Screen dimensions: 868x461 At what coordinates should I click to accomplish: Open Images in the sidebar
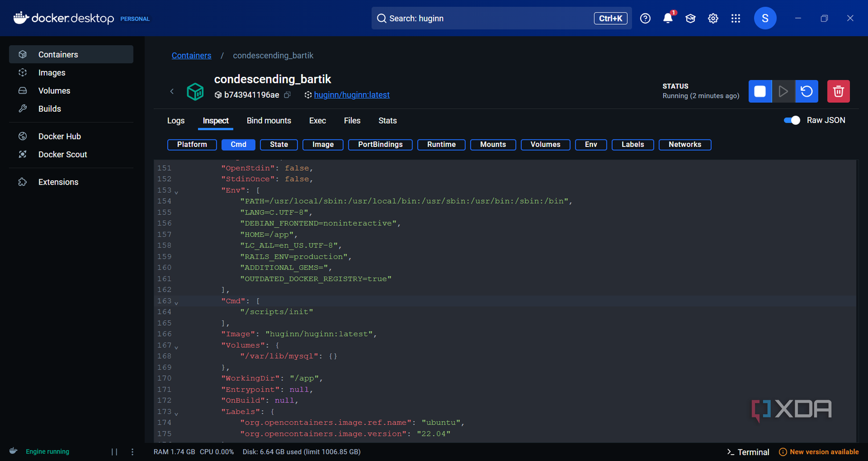point(71,72)
